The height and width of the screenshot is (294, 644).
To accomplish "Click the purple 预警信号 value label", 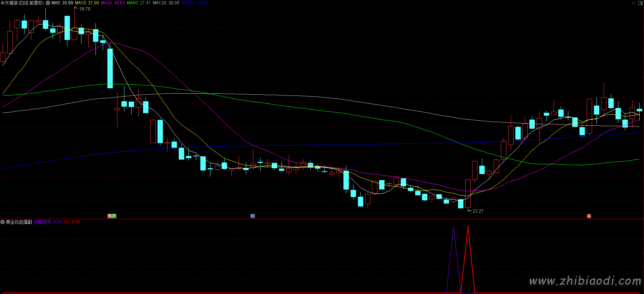I will pos(48,222).
